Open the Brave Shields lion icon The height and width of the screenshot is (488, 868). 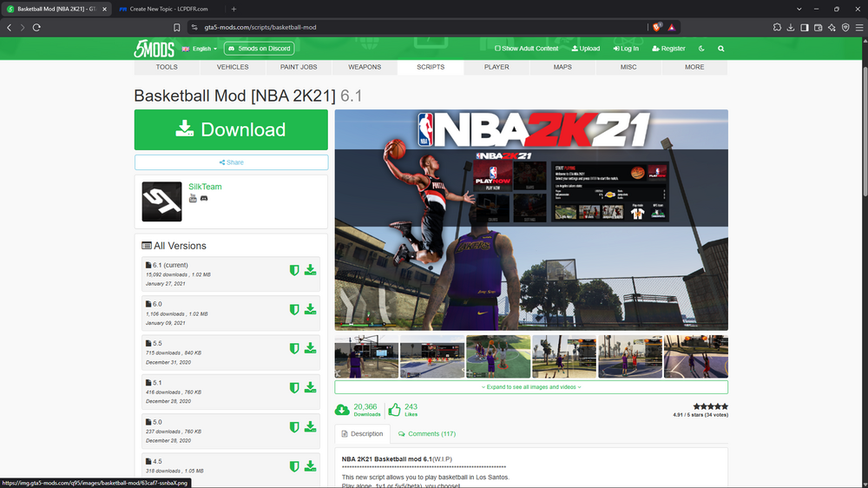(x=656, y=27)
